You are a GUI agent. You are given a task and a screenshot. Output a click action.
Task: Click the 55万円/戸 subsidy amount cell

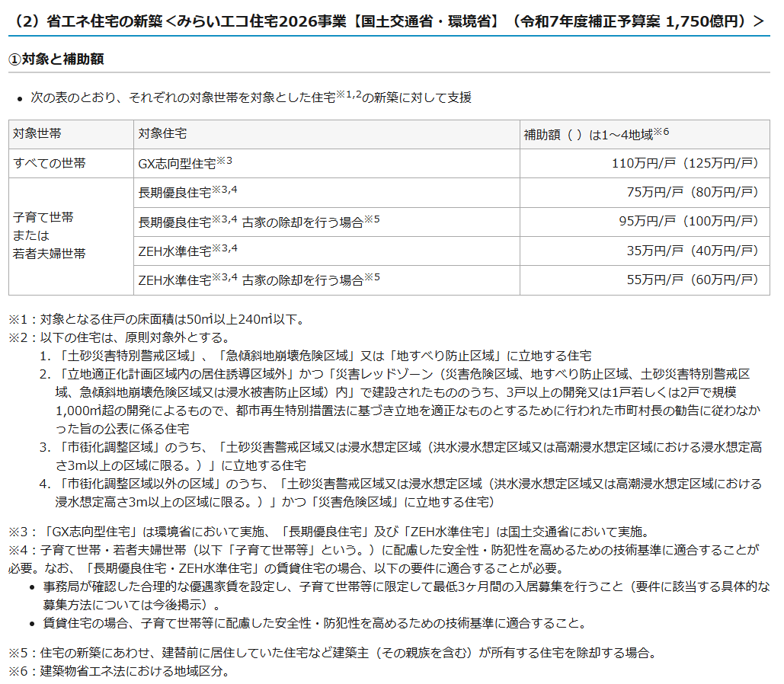pyautogui.click(x=692, y=280)
